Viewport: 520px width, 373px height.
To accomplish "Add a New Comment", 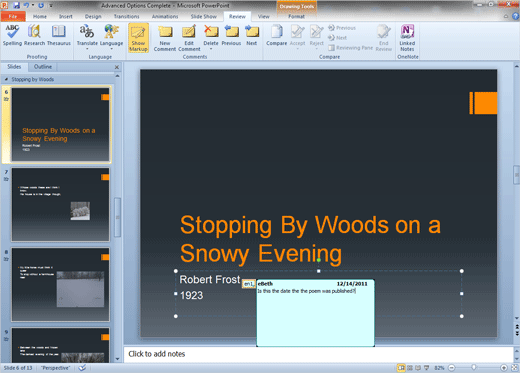I will (165, 38).
